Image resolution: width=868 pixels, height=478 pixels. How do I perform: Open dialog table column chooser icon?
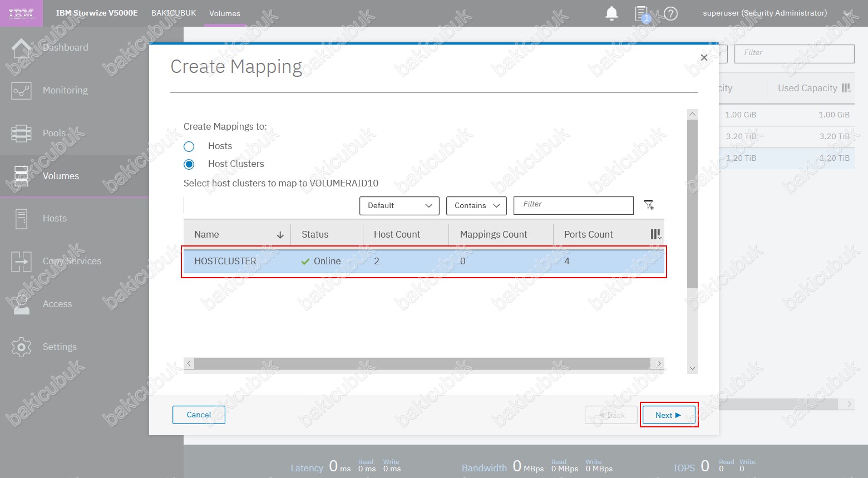click(x=656, y=234)
